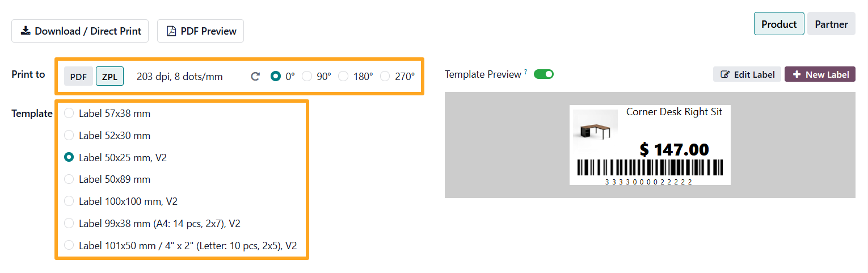Select 180° rotation option

tap(343, 77)
